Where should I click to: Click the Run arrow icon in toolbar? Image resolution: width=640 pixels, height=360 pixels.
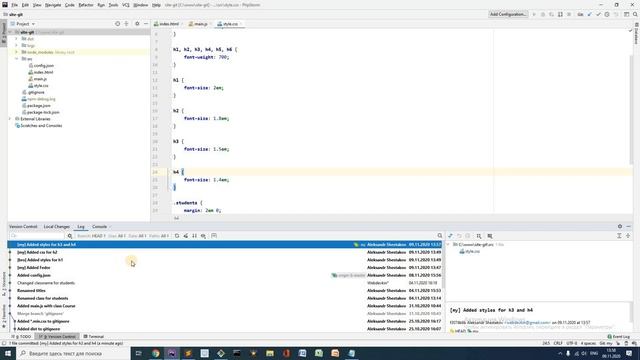(534, 14)
